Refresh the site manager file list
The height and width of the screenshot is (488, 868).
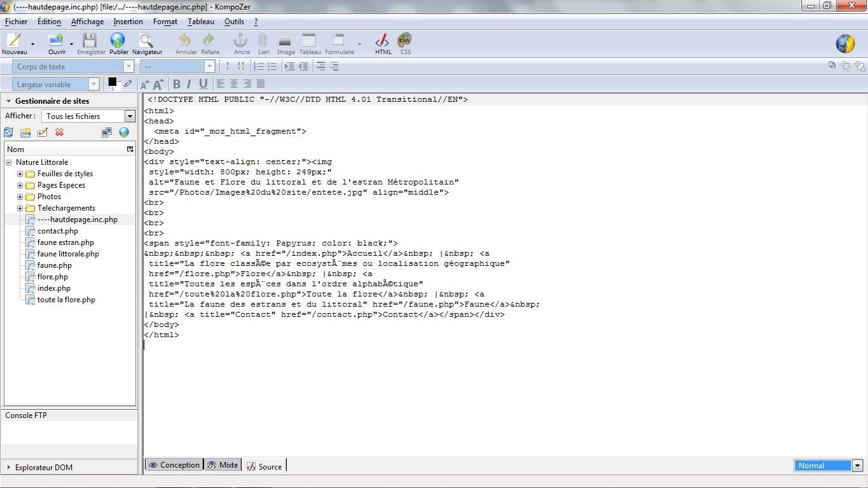[x=8, y=132]
